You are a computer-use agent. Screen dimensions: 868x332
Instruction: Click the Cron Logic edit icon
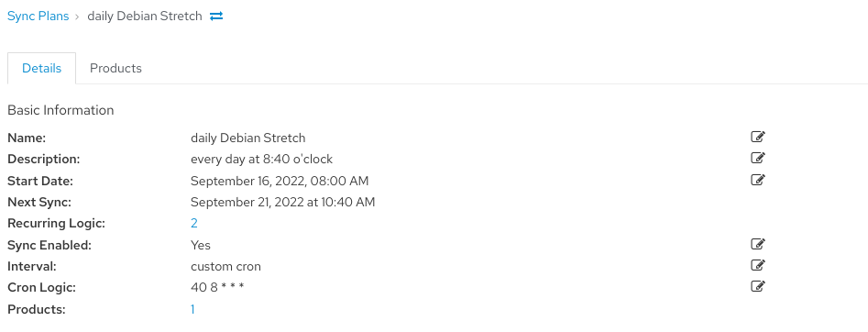pos(758,286)
